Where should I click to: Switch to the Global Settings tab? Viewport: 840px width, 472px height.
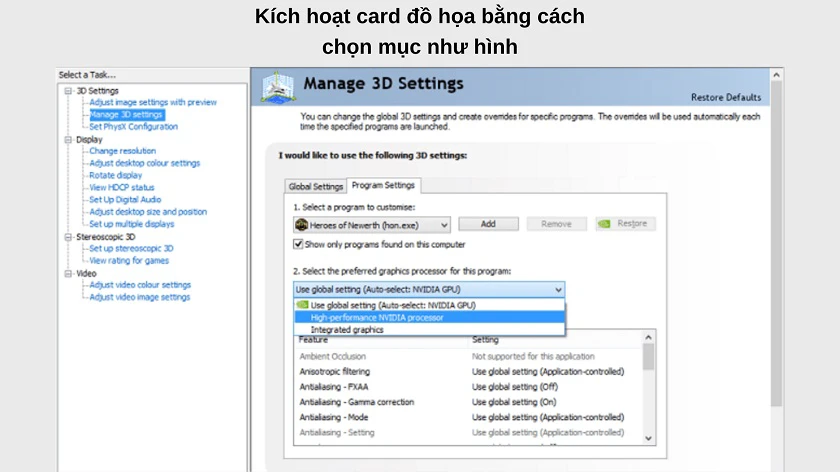click(x=316, y=186)
